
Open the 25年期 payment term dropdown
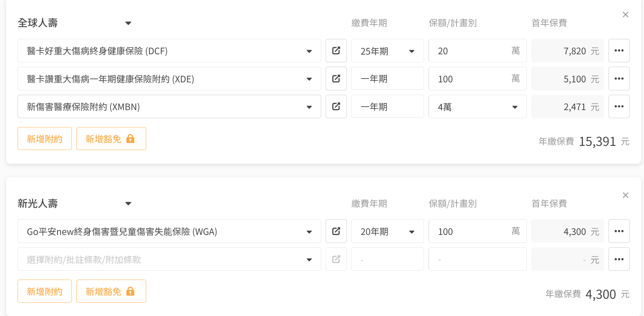(387, 51)
